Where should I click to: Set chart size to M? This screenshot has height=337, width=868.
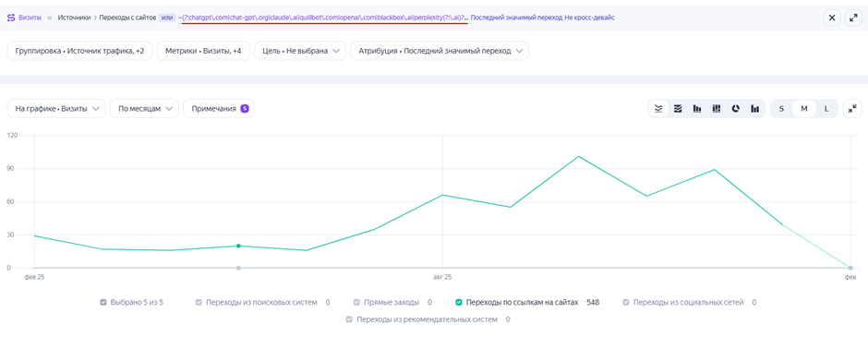pyautogui.click(x=804, y=109)
